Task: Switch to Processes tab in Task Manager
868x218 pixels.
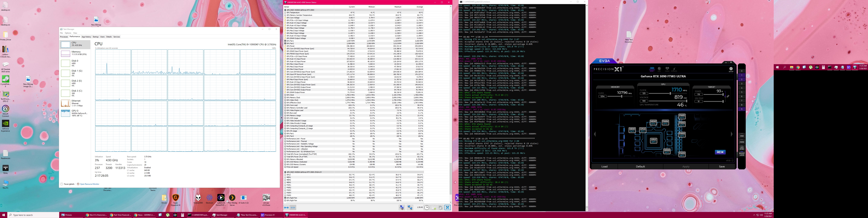Action: [64, 37]
